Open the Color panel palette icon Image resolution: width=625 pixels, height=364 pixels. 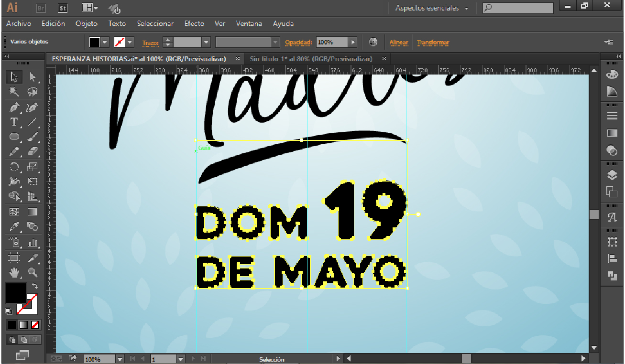tap(612, 75)
